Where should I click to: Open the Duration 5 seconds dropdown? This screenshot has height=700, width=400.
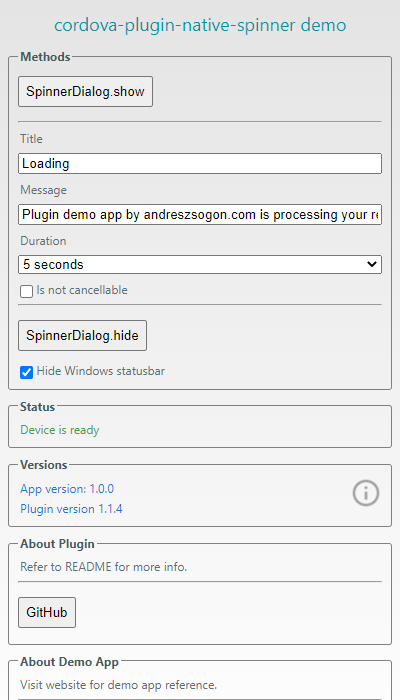click(200, 264)
